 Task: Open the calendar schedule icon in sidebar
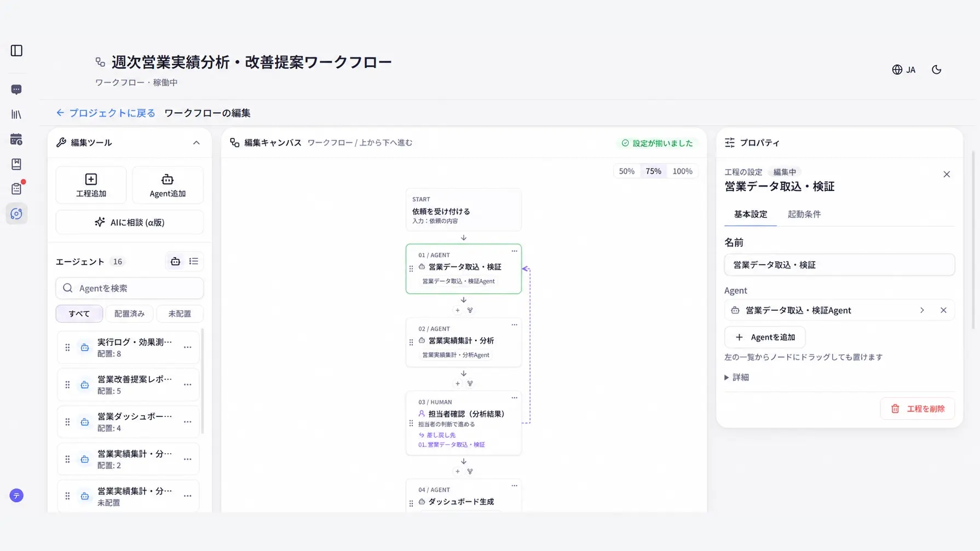(16, 140)
